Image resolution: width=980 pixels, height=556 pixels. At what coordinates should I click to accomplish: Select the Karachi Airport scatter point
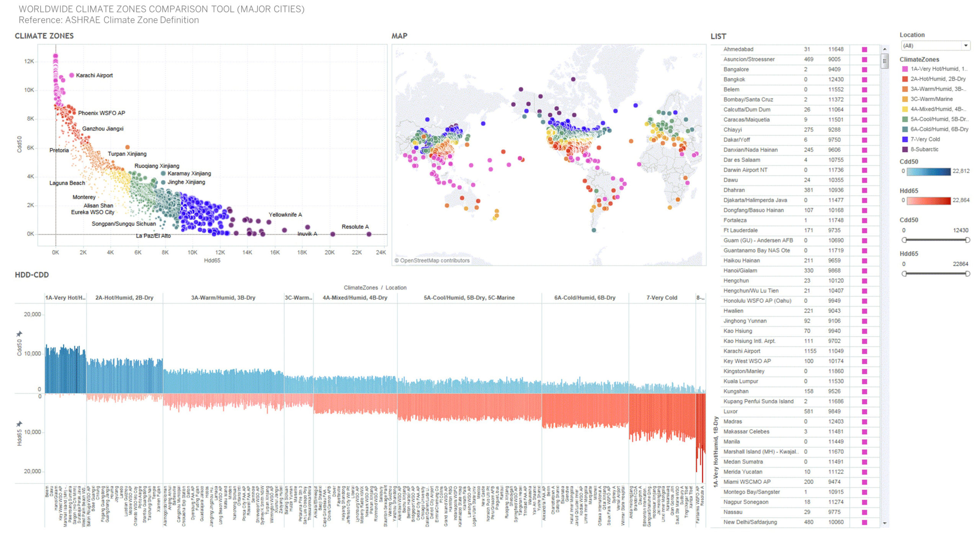coord(72,75)
